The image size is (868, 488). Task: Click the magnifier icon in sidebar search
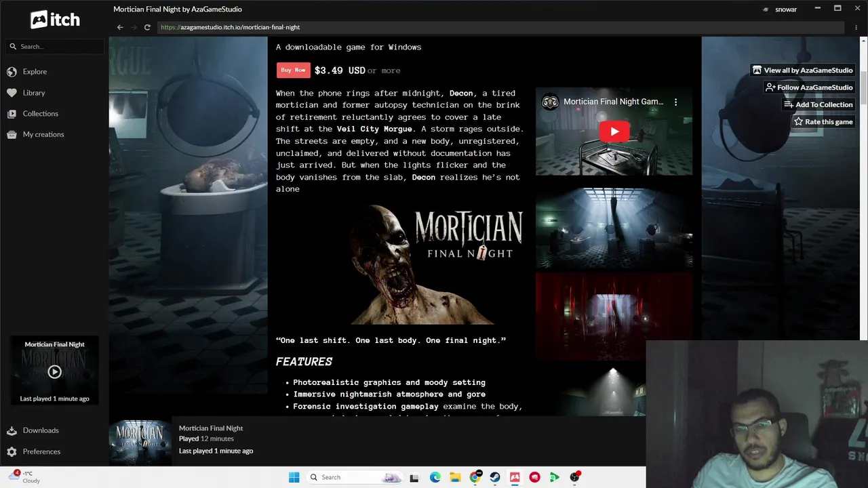click(13, 47)
